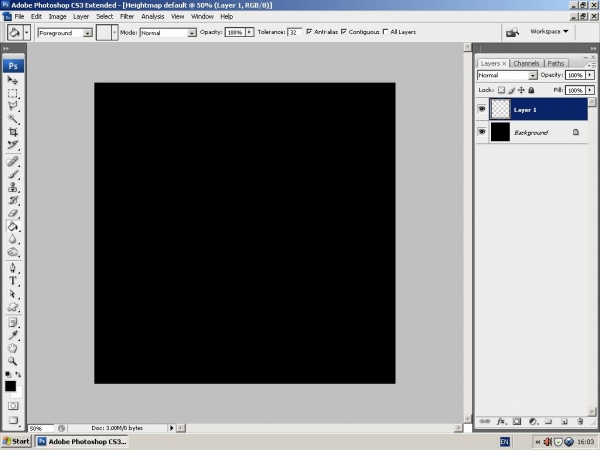Select the Move tool
Image resolution: width=600 pixels, height=450 pixels.
pyautogui.click(x=13, y=80)
